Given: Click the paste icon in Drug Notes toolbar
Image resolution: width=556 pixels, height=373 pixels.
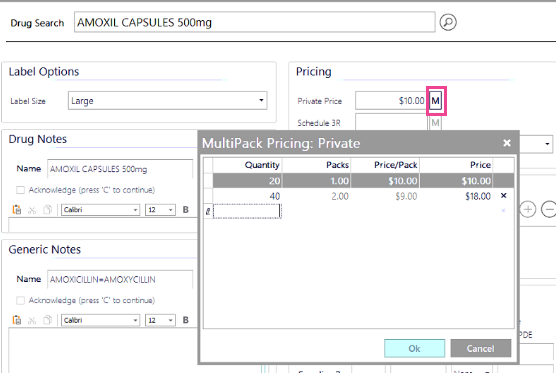Looking at the screenshot, I should click(x=17, y=210).
